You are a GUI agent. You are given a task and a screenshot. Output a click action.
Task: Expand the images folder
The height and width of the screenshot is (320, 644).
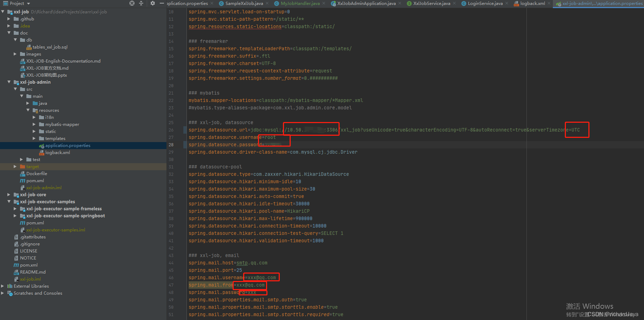(x=15, y=54)
